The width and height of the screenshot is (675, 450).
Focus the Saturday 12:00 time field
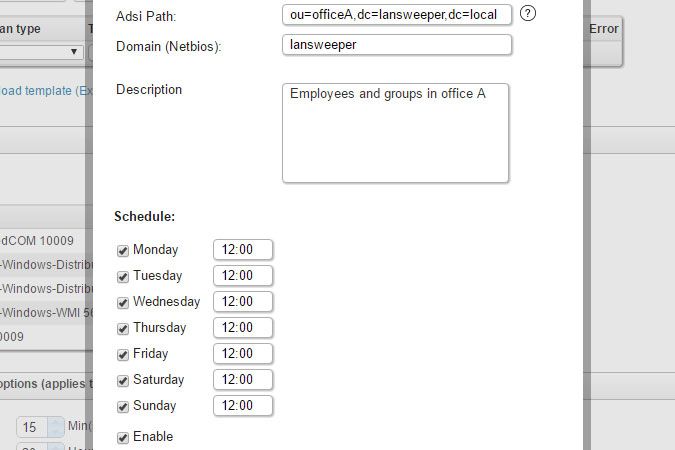243,380
